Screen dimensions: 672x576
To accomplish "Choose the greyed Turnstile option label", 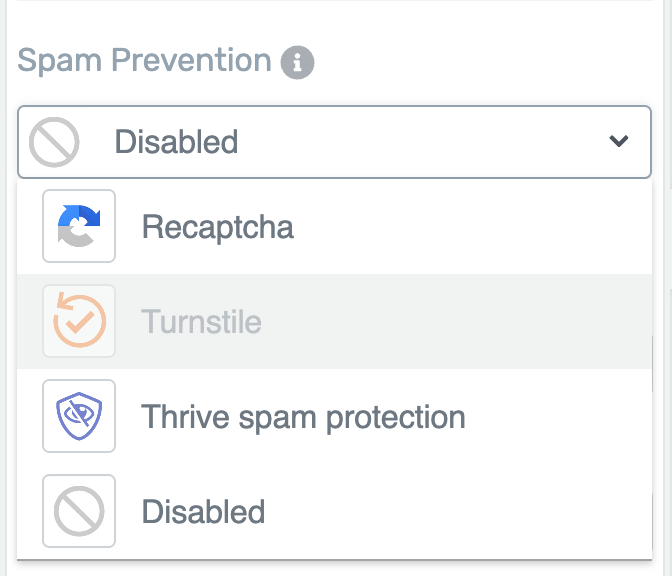I will [x=201, y=321].
